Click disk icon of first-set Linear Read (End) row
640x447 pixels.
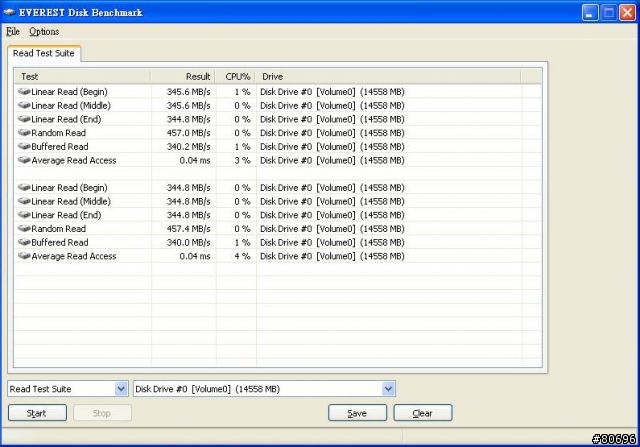[24, 119]
